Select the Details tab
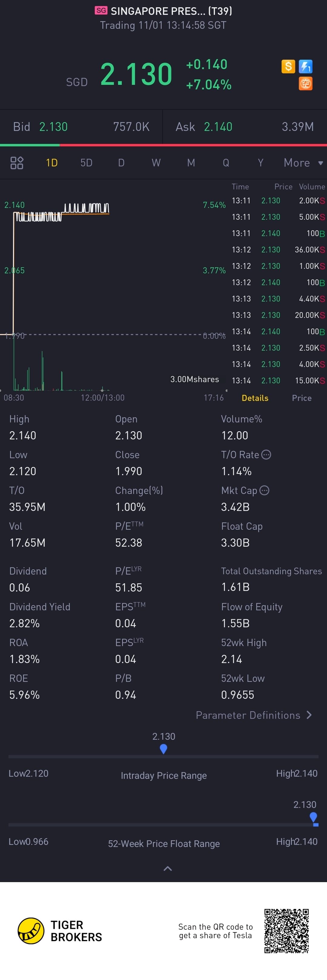The image size is (327, 980). [255, 398]
